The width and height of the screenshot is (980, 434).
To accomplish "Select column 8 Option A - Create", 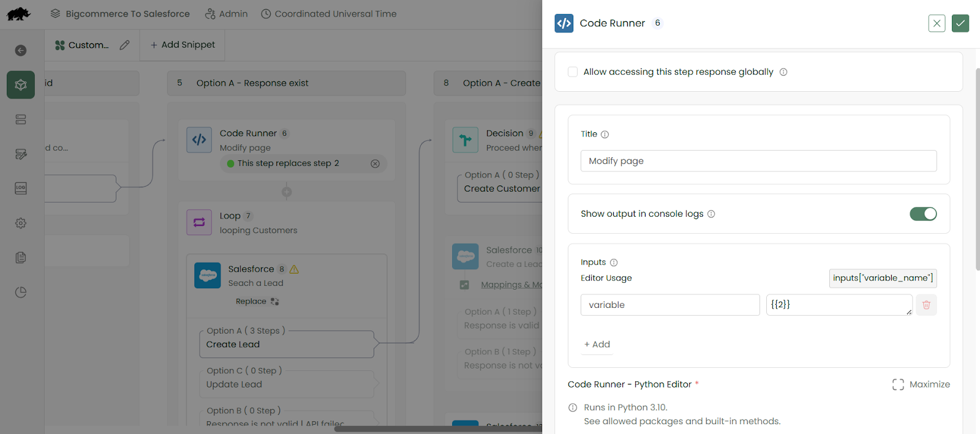I will [x=488, y=83].
